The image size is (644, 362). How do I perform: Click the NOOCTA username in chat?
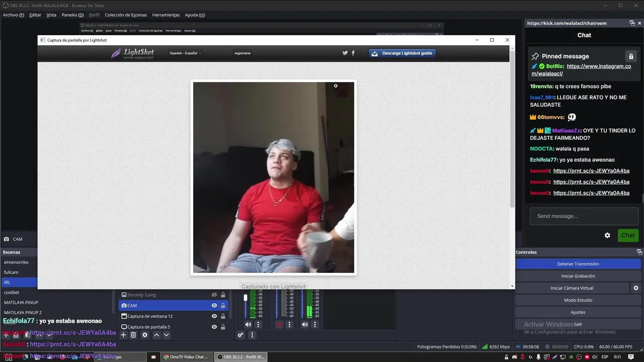coord(541,149)
